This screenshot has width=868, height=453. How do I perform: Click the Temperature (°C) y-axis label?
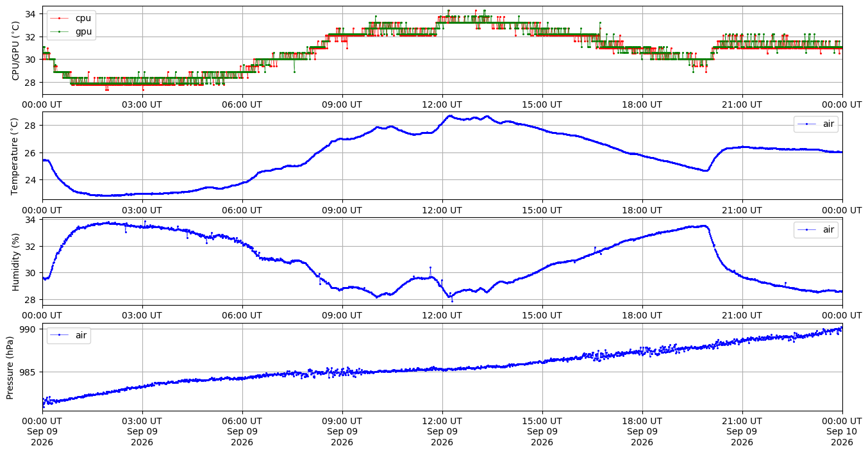[16, 156]
